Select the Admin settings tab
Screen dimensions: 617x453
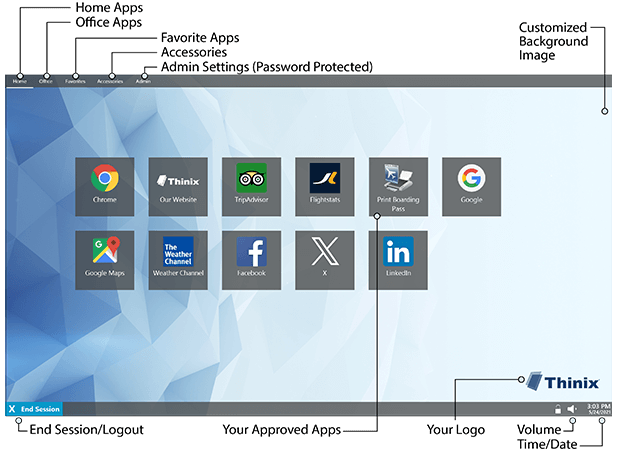click(x=143, y=81)
